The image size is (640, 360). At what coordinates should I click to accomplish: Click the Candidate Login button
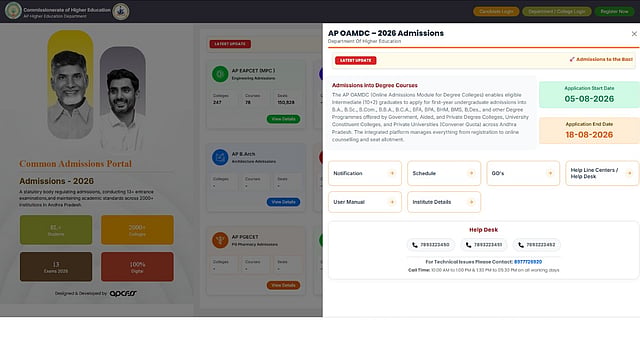[496, 11]
